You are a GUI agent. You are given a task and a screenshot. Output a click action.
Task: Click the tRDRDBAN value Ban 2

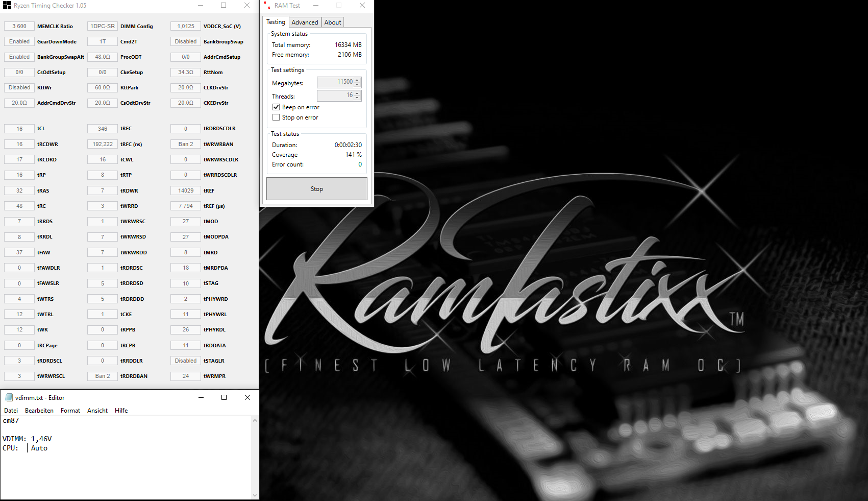click(x=103, y=376)
